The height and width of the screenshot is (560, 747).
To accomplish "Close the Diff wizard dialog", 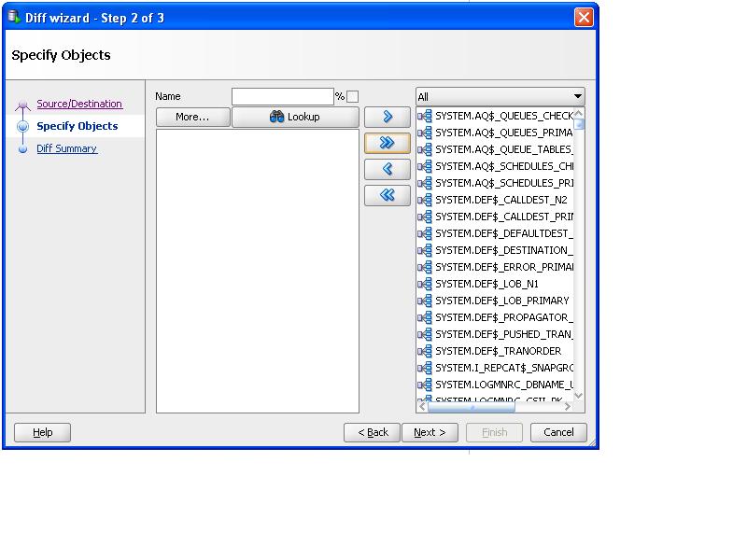I will (584, 18).
